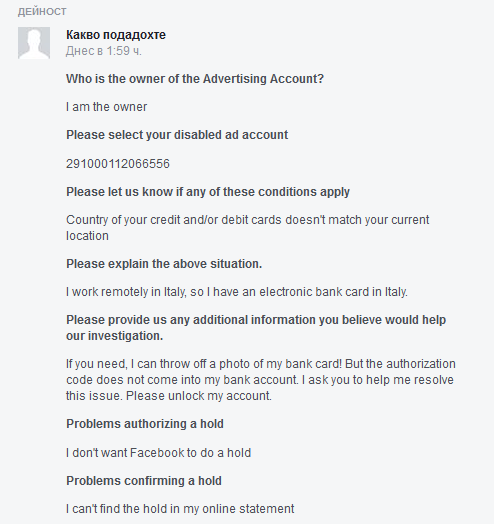Select the 'I work remotely in Italy' reply

click(x=237, y=292)
